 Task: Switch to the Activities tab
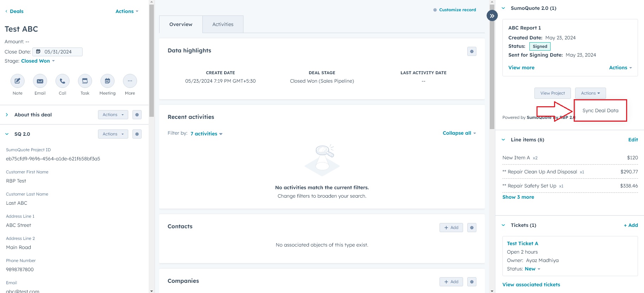223,24
